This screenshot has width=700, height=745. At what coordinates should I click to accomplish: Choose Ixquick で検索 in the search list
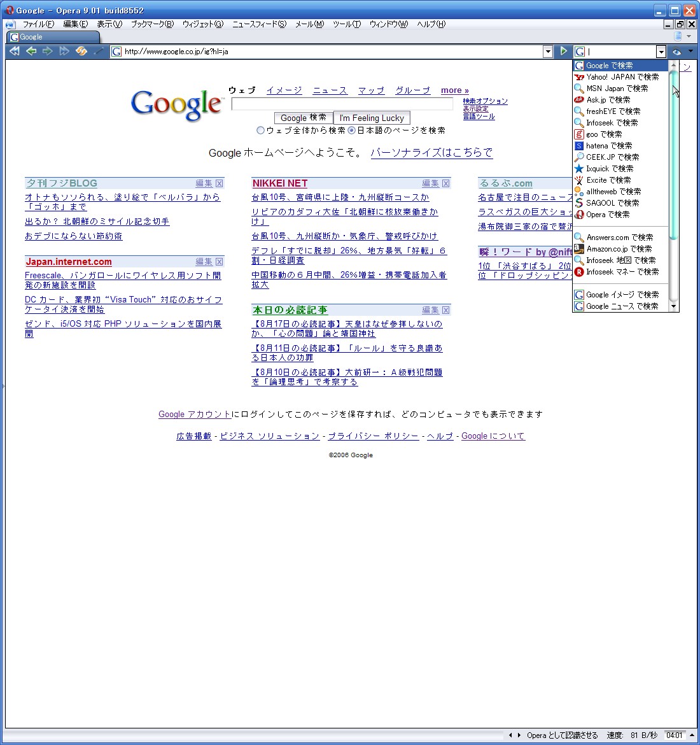[x=620, y=169]
